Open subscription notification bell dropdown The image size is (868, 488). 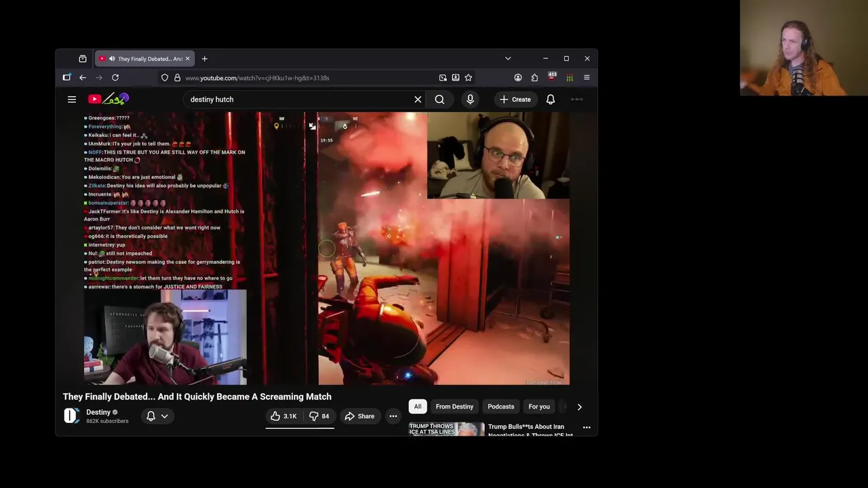coord(157,416)
